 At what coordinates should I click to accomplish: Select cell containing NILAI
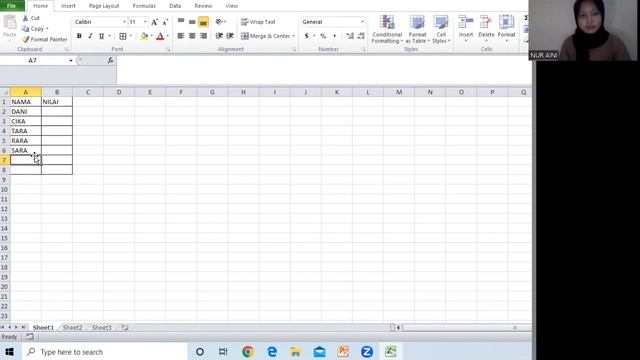point(57,102)
